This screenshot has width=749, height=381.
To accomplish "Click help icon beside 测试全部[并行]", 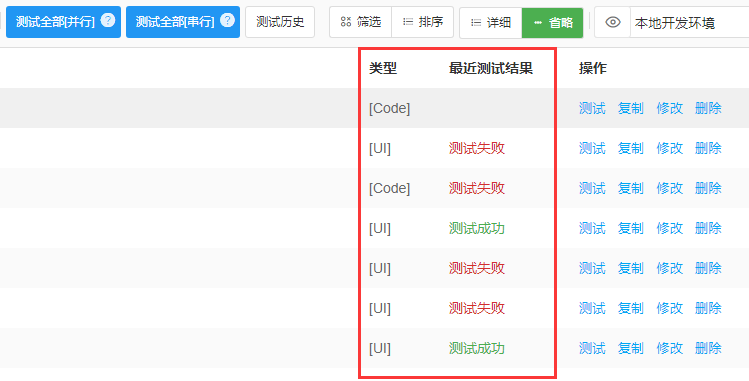I will [108, 21].
